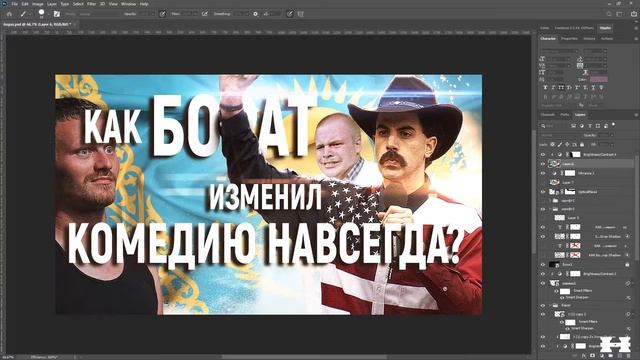Open the Filter menu

click(x=91, y=4)
